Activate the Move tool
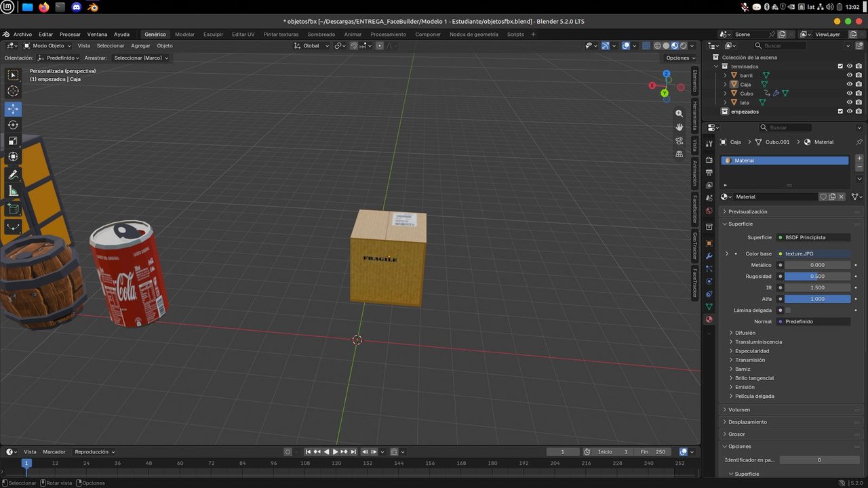The height and width of the screenshot is (488, 868). click(x=13, y=109)
